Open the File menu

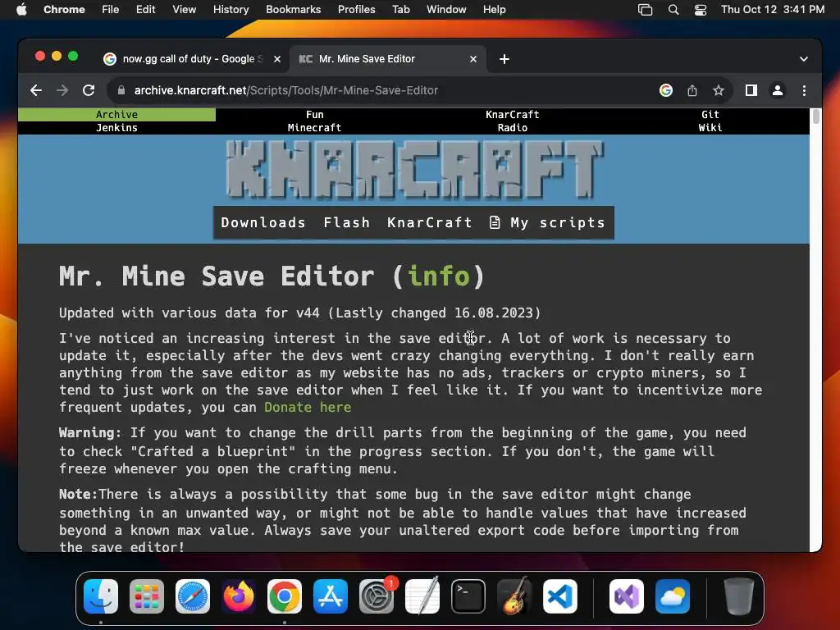tap(111, 10)
